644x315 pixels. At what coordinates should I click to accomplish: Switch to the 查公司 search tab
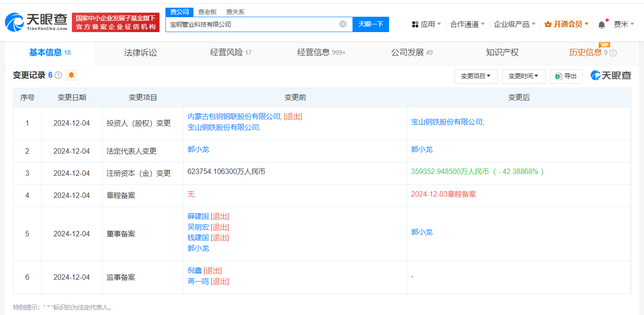click(179, 12)
